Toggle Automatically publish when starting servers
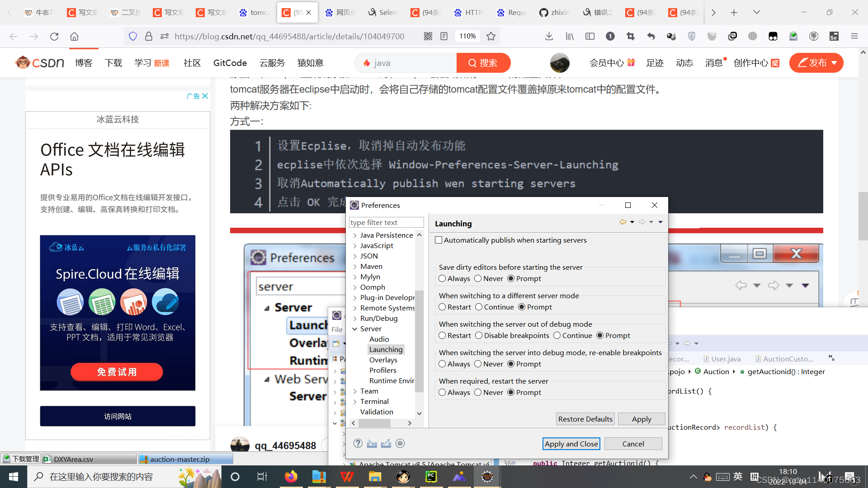The height and width of the screenshot is (488, 868). tap(439, 239)
